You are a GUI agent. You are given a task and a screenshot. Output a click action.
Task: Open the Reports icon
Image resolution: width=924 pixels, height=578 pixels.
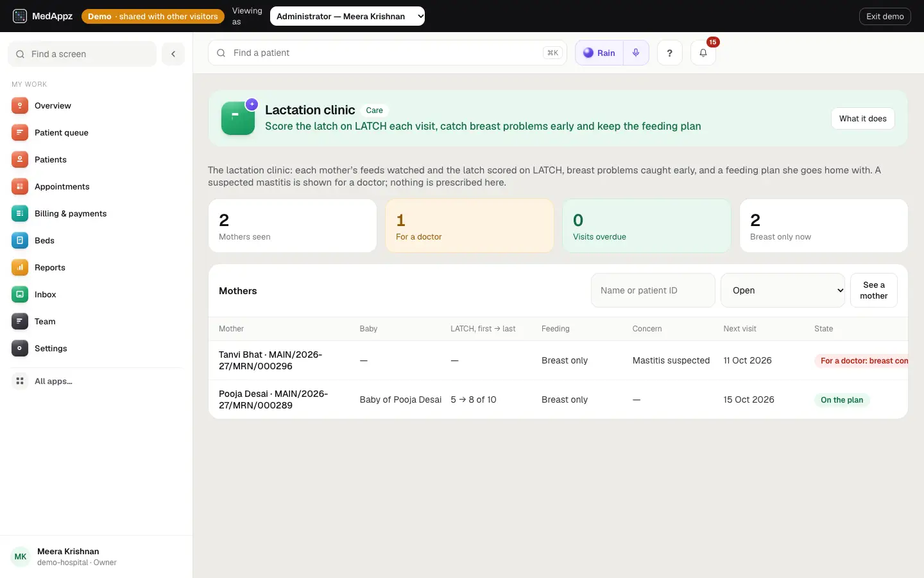20,267
